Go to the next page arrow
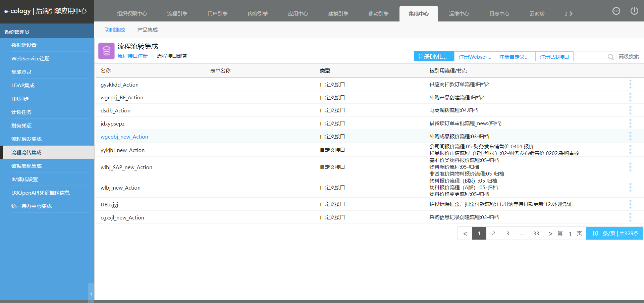The height and width of the screenshot is (303, 644). [550, 234]
